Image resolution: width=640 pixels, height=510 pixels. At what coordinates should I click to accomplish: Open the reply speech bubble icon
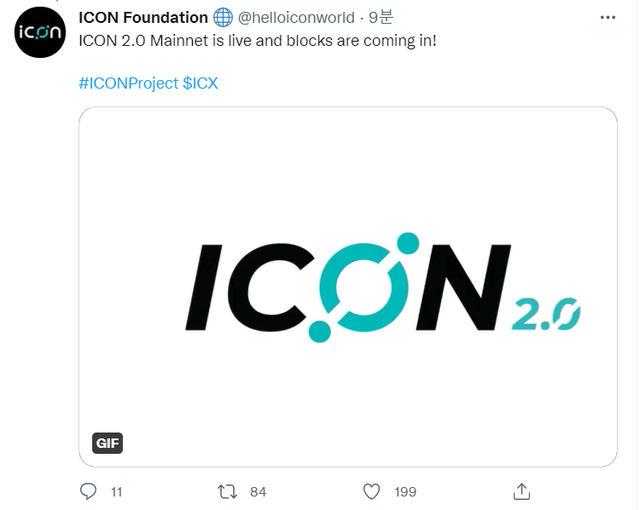pos(89,491)
